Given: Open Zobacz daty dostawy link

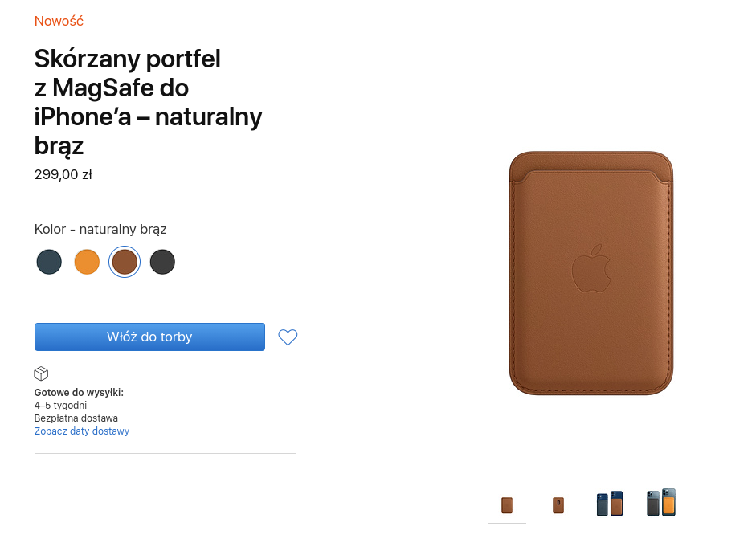Looking at the screenshot, I should (x=81, y=431).
